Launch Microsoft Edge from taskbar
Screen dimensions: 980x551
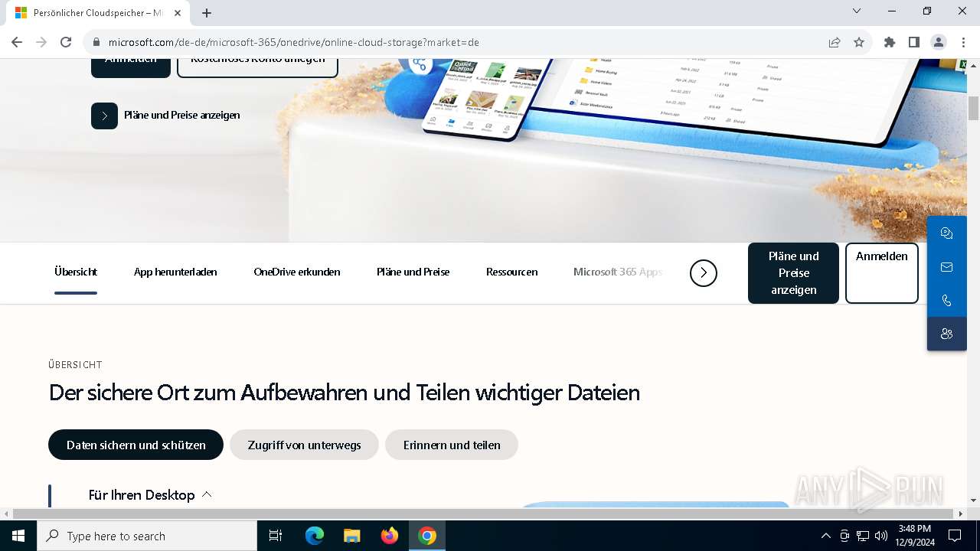[x=315, y=536]
